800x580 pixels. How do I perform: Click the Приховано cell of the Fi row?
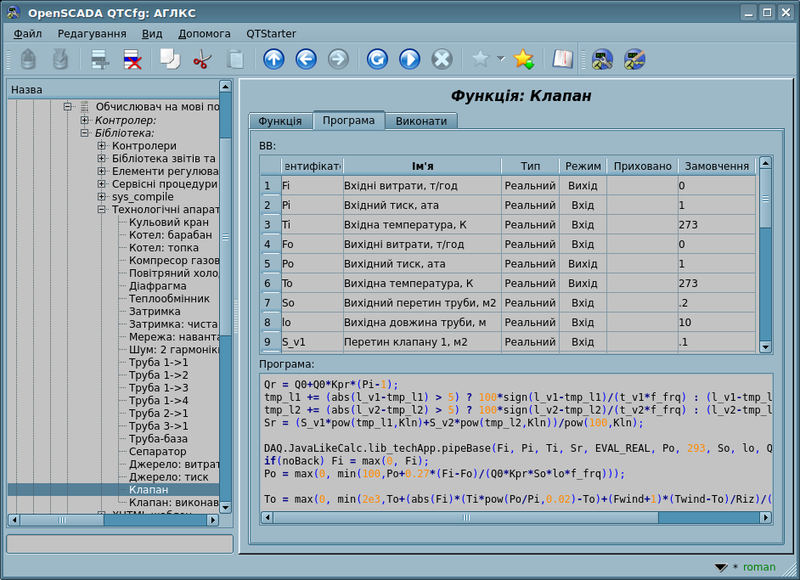[x=642, y=186]
